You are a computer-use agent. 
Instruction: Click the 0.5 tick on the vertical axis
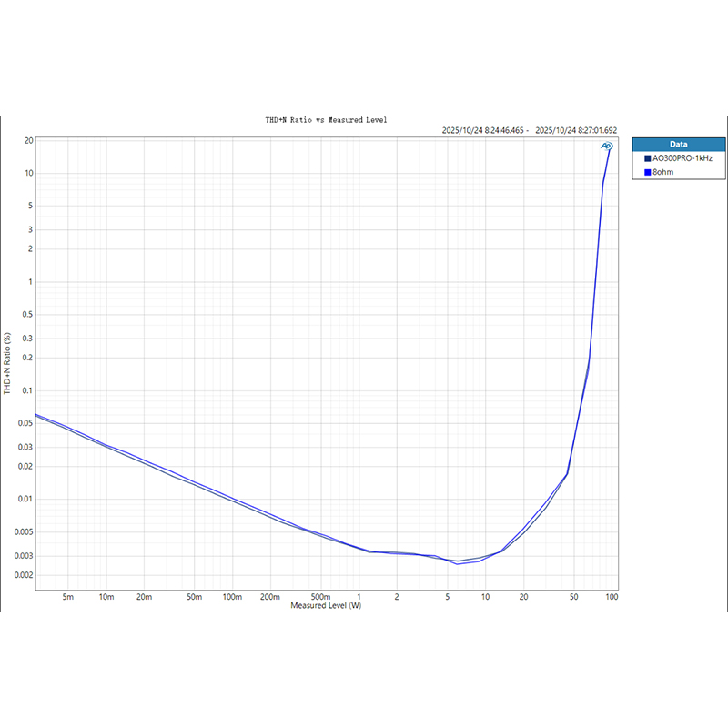27,315
